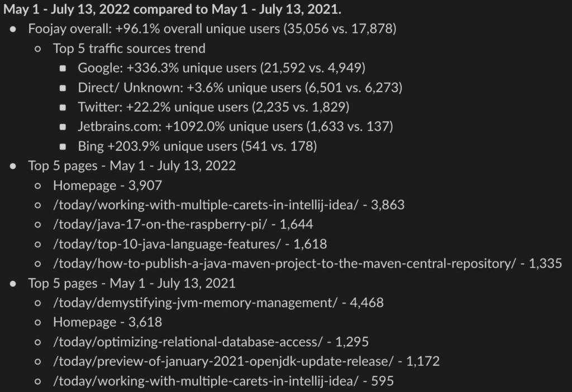The height and width of the screenshot is (392, 572).
Task: Click the multiple-carets path with 3,863 views
Action: [x=228, y=205]
